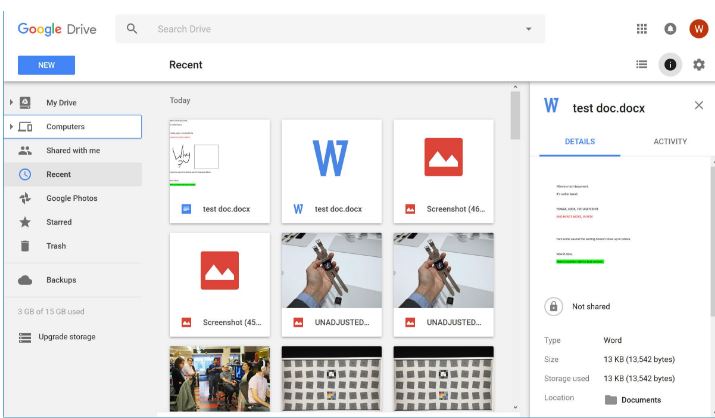Focus the Search Drive field

(330, 29)
